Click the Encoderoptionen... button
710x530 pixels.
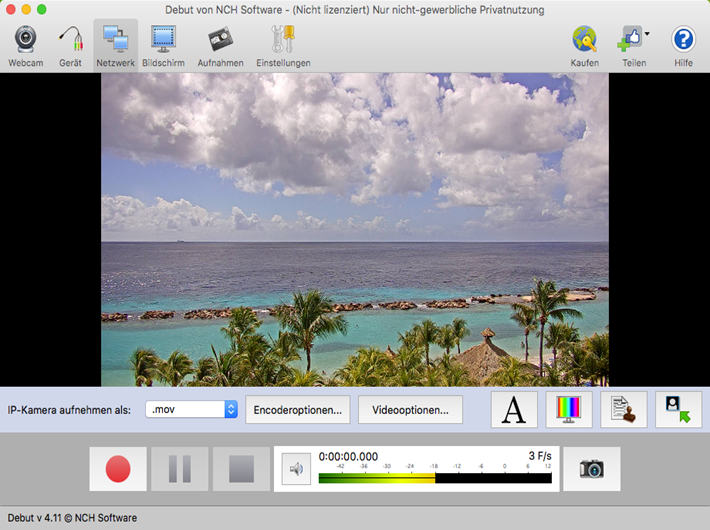297,410
